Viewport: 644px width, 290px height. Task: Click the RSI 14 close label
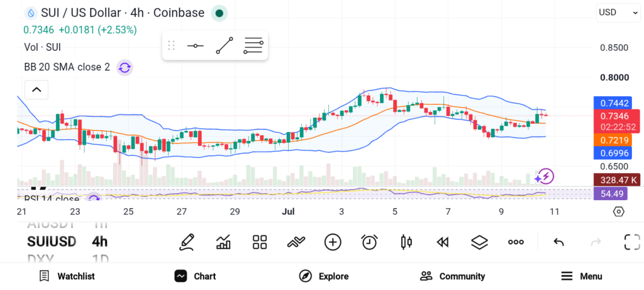click(52, 198)
